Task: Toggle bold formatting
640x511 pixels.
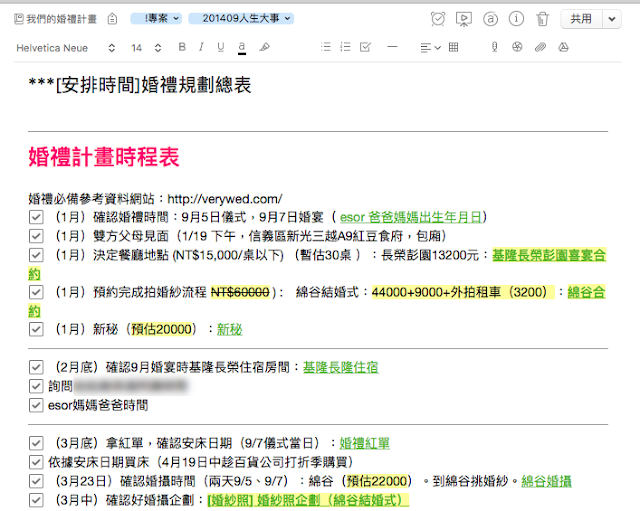Action: pos(182,47)
